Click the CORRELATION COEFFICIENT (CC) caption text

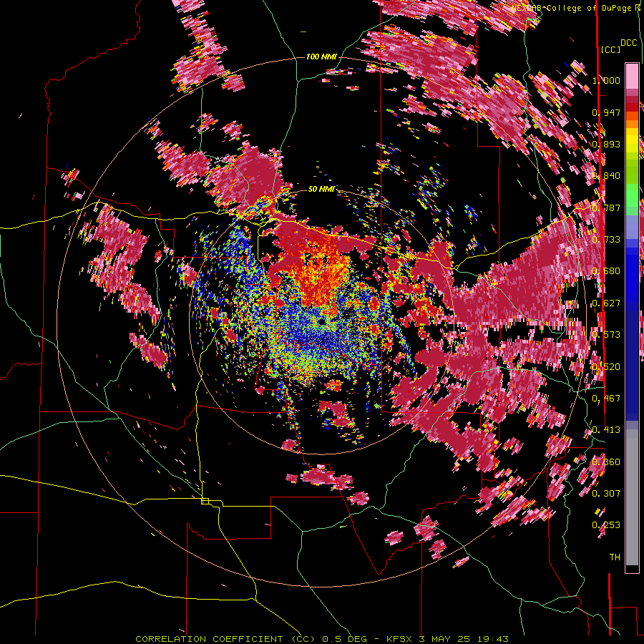coord(225,639)
